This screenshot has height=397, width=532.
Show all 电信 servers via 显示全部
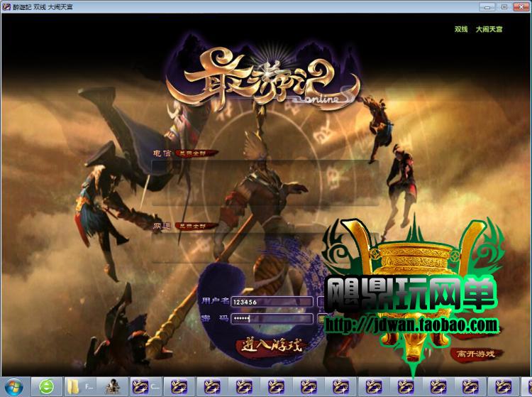click(195, 153)
